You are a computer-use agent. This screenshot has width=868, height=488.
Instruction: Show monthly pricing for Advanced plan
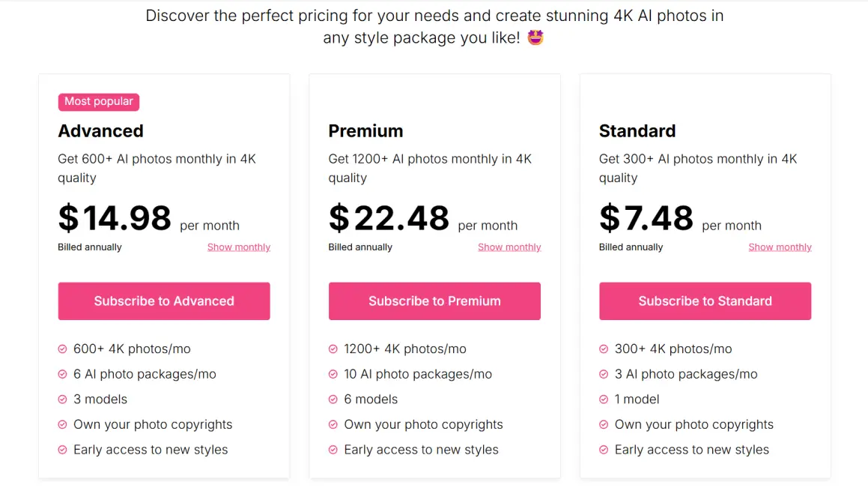[x=239, y=247]
